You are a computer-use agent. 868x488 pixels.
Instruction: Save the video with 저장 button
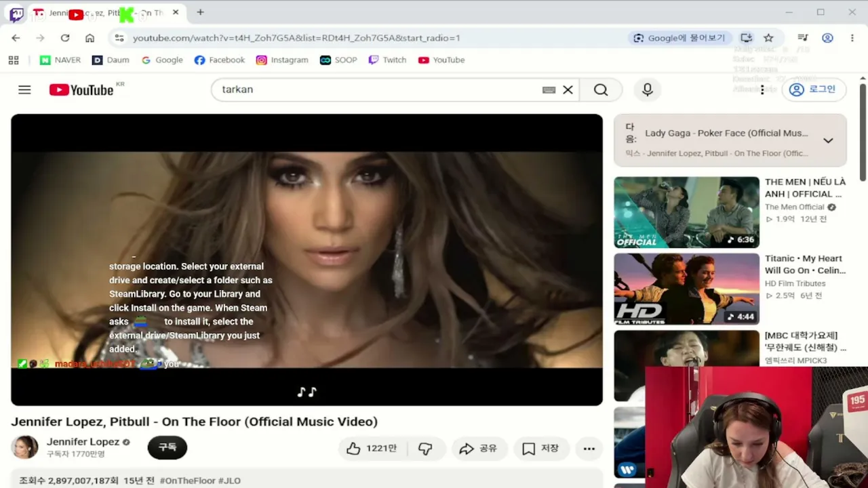click(540, 448)
